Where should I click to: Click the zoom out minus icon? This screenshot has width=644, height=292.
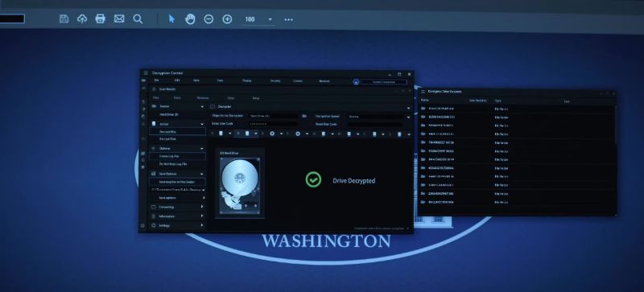(x=208, y=19)
